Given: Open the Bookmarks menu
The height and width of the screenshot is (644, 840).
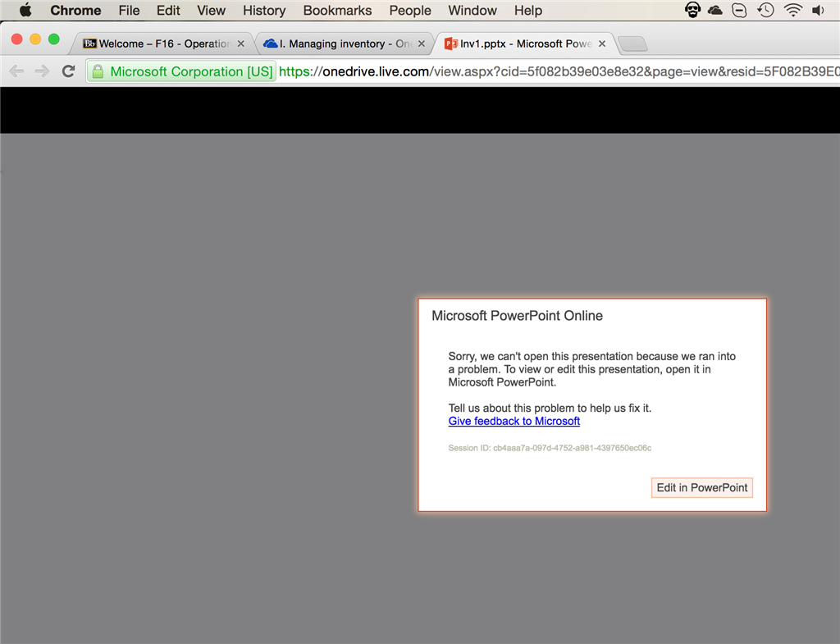Looking at the screenshot, I should click(337, 10).
